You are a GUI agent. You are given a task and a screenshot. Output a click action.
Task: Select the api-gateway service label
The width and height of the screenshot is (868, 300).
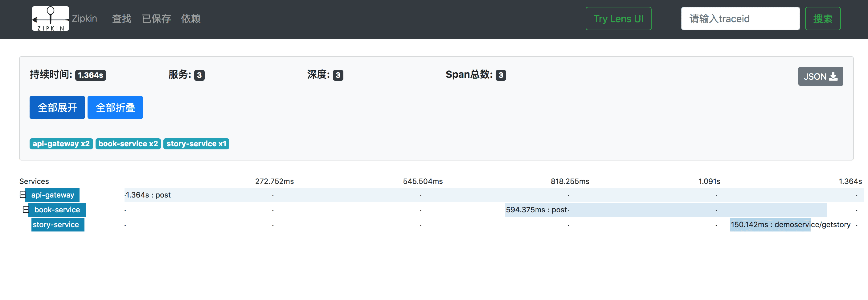[x=53, y=195]
